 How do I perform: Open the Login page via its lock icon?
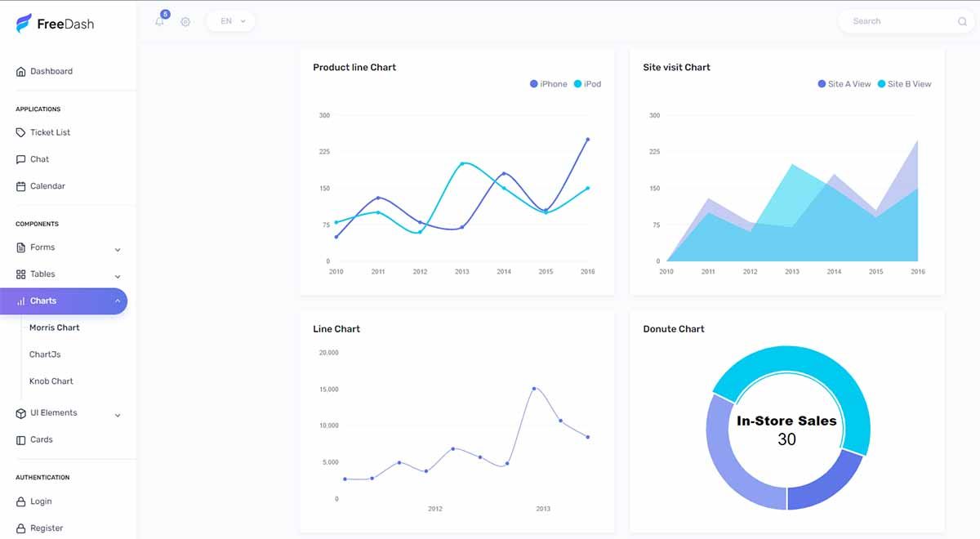20,501
